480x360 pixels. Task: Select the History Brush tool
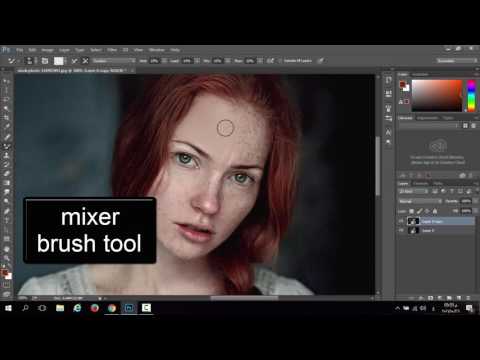(x=6, y=164)
